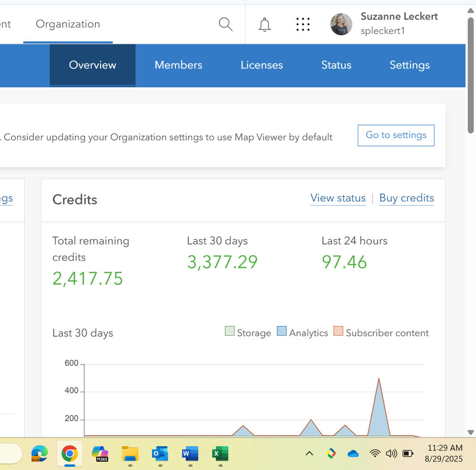Launch Google Chrome from the taskbar
The height and width of the screenshot is (470, 476).
click(x=70, y=453)
